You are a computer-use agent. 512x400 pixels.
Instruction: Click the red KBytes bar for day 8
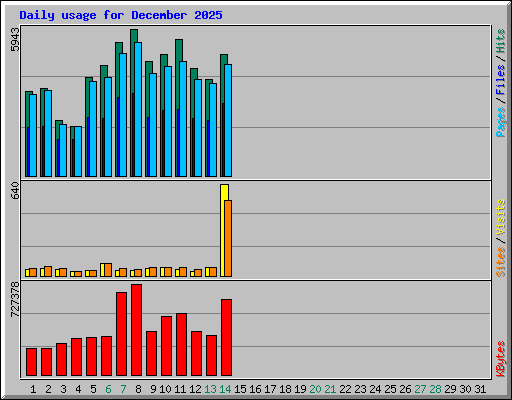(136, 330)
